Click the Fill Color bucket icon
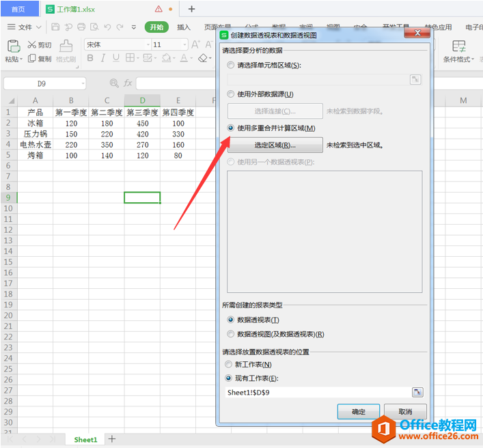The width and height of the screenshot is (483, 448). tap(166, 58)
